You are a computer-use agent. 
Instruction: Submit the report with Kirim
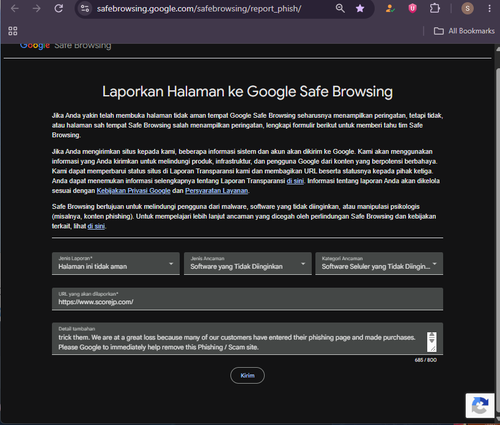tap(247, 375)
